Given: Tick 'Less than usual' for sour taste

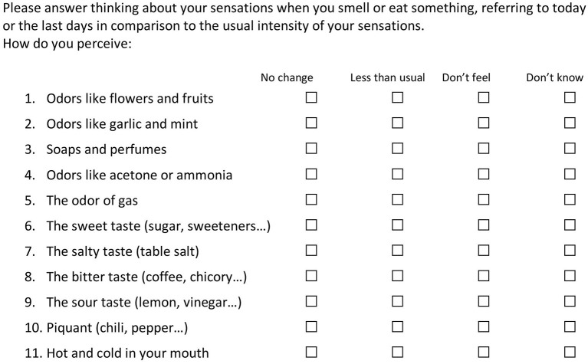Looking at the screenshot, I should click(398, 301).
